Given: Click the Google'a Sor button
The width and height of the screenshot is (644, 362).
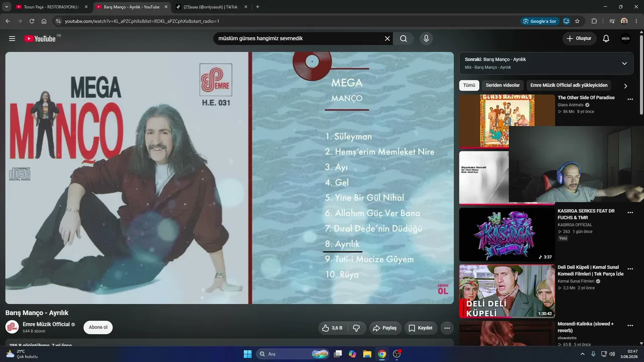Looking at the screenshot, I should (540, 21).
